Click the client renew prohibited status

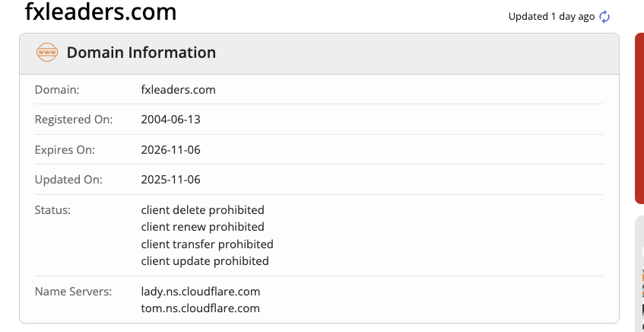pyautogui.click(x=203, y=227)
